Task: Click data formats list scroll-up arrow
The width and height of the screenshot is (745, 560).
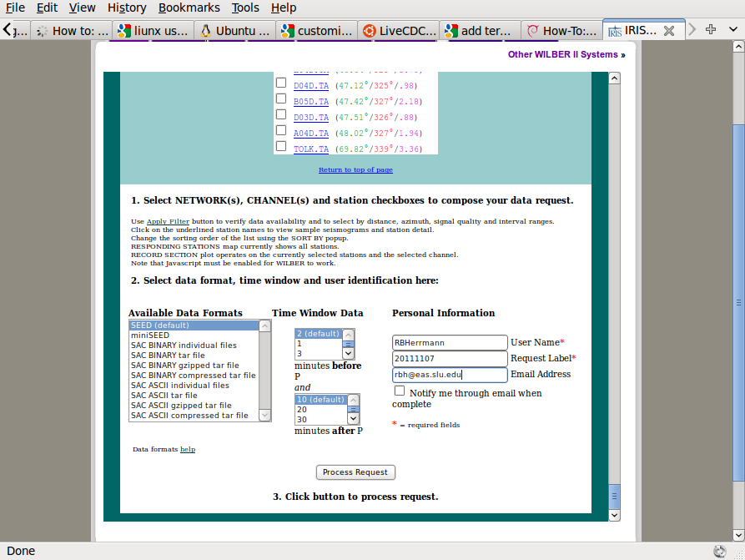Action: (x=264, y=325)
